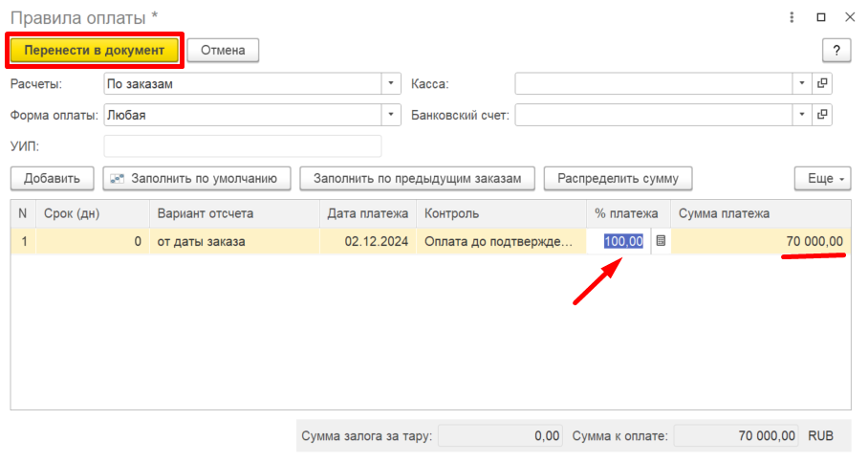
Task: Expand the Расчеты dropdown list
Action: (391, 83)
